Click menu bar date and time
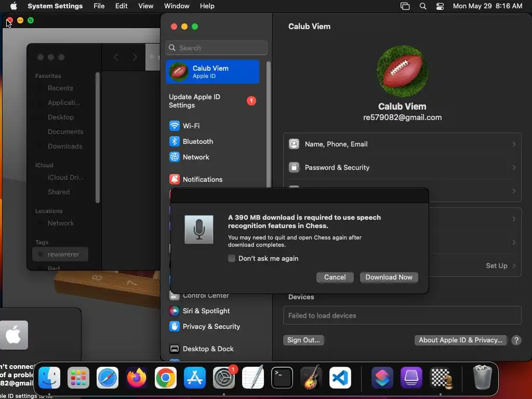The image size is (532, 399). point(487,6)
